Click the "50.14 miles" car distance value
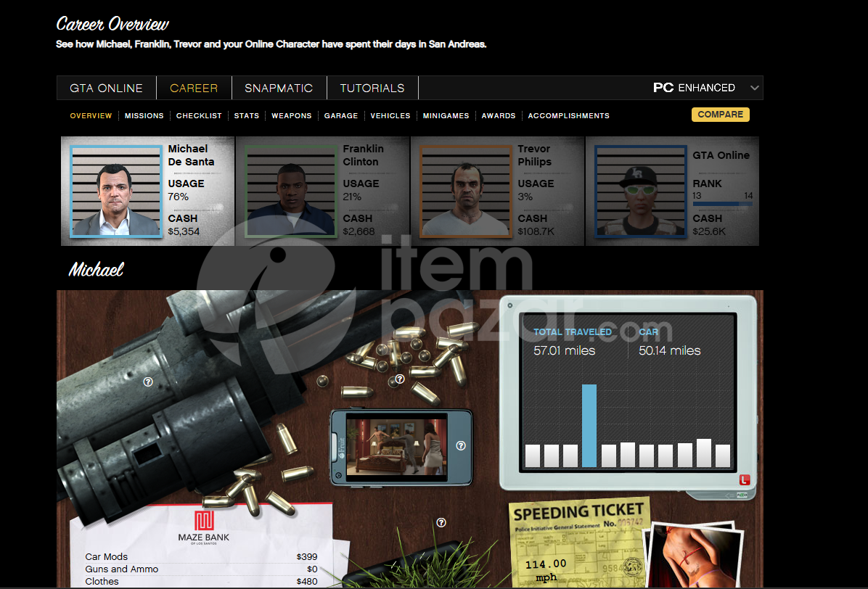The width and height of the screenshot is (868, 589). click(670, 350)
